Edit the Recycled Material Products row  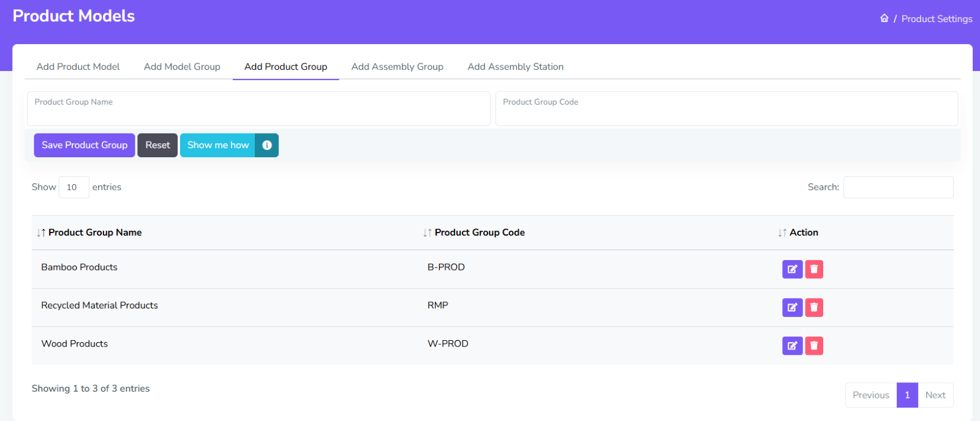click(x=792, y=307)
